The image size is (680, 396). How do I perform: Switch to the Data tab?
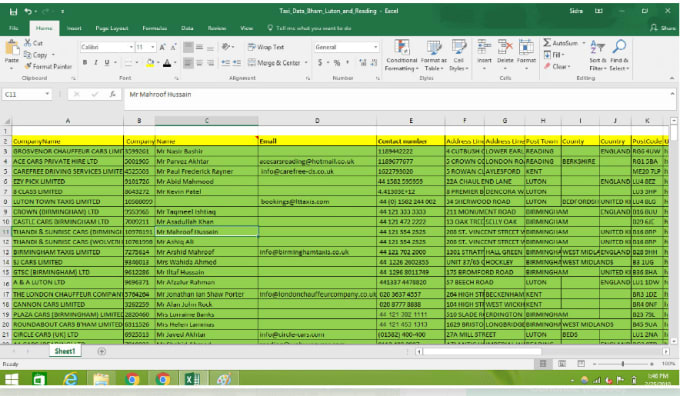click(187, 28)
